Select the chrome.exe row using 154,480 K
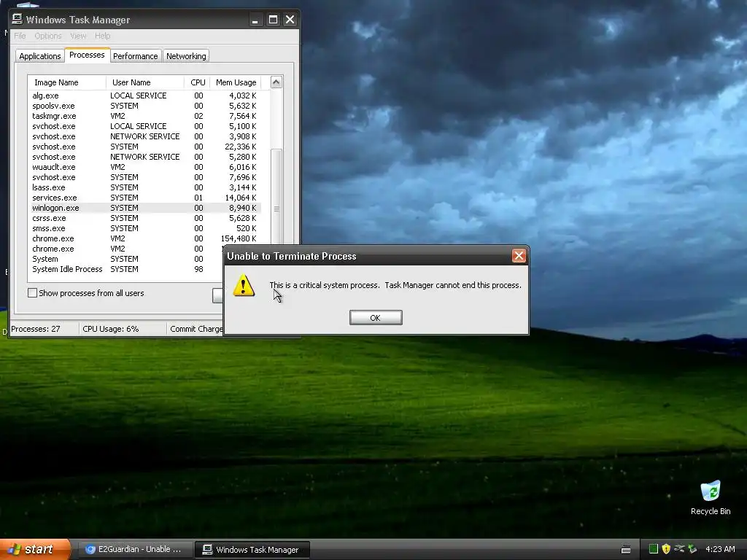747x560 pixels. pos(145,238)
